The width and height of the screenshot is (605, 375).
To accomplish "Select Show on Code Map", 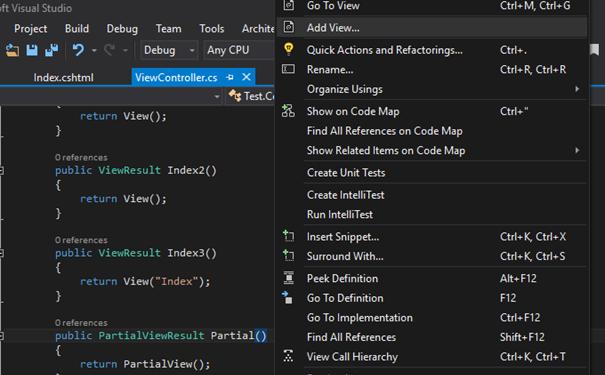I will [432, 111].
